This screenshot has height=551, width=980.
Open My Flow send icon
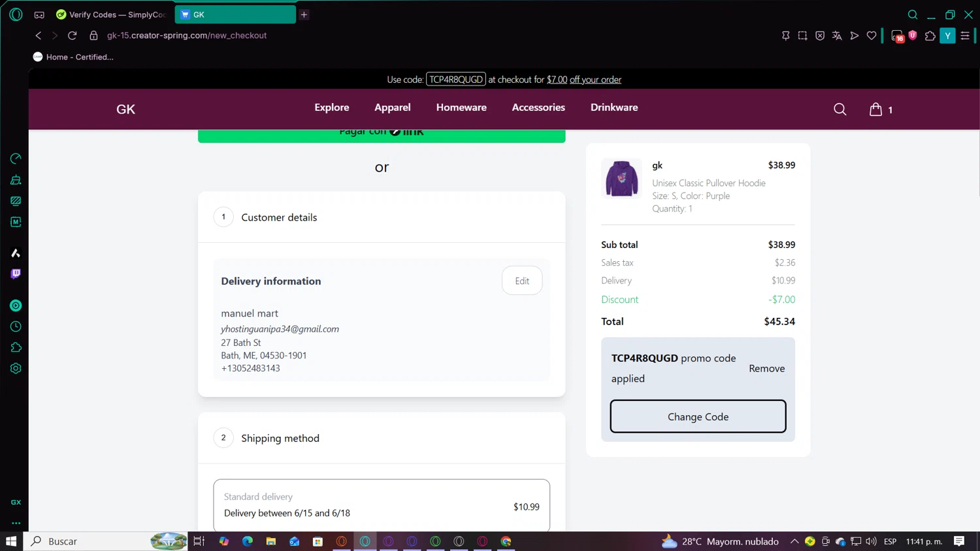(855, 36)
